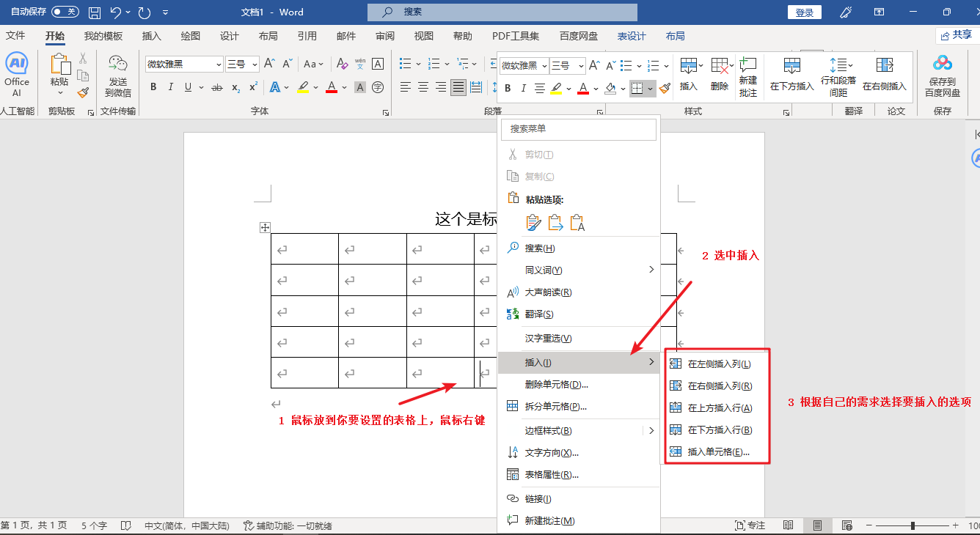
Task: Click the Copy icon in clipboard group
Action: (x=83, y=75)
